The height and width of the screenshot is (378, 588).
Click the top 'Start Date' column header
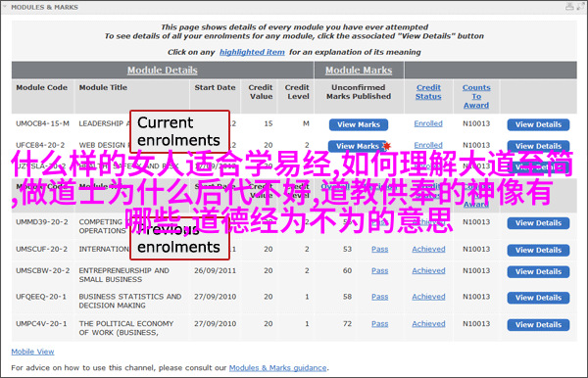[x=215, y=87]
